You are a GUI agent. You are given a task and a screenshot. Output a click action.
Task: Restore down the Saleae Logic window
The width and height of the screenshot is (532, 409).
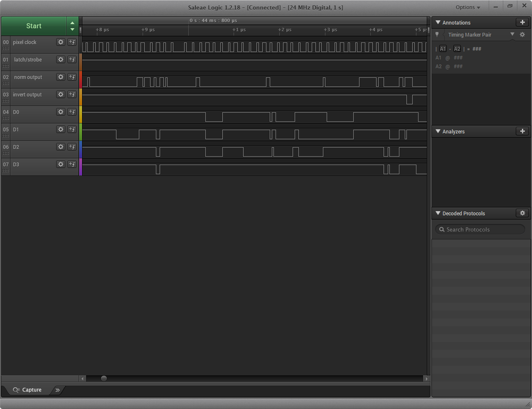pyautogui.click(x=510, y=6)
